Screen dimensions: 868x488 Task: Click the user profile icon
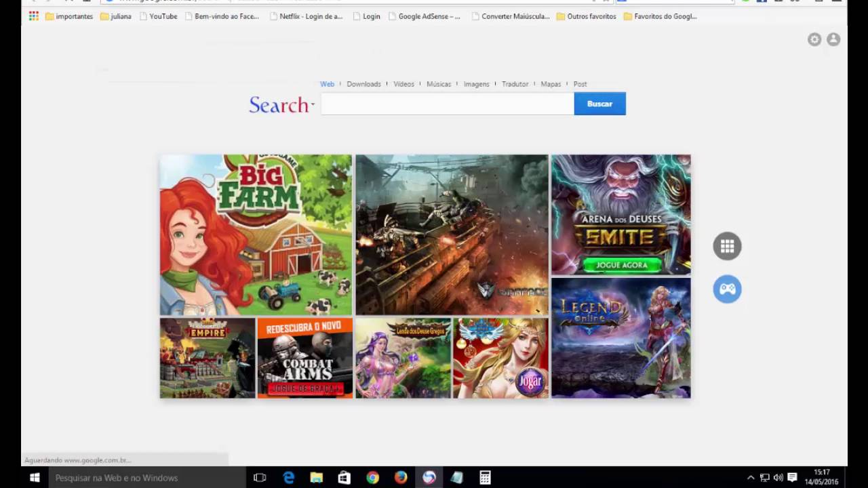click(833, 39)
